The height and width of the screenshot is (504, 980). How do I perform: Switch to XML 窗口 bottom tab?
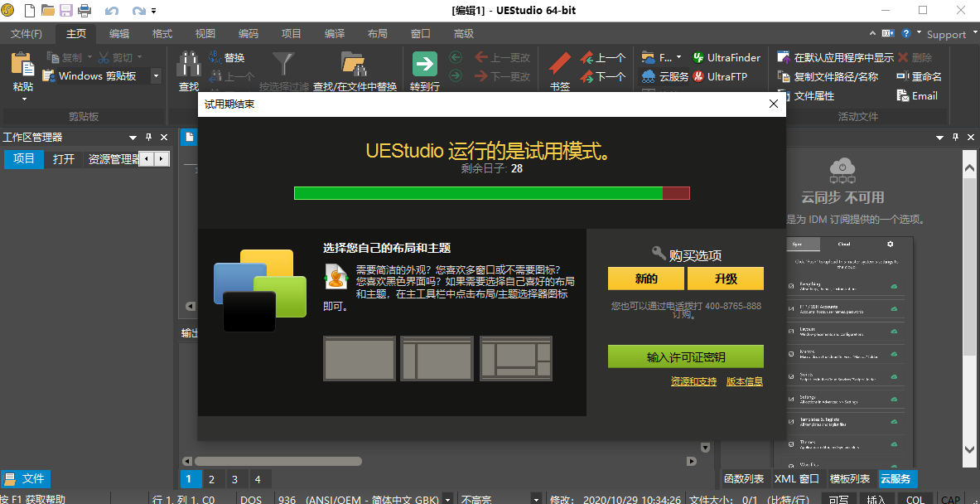point(797,479)
